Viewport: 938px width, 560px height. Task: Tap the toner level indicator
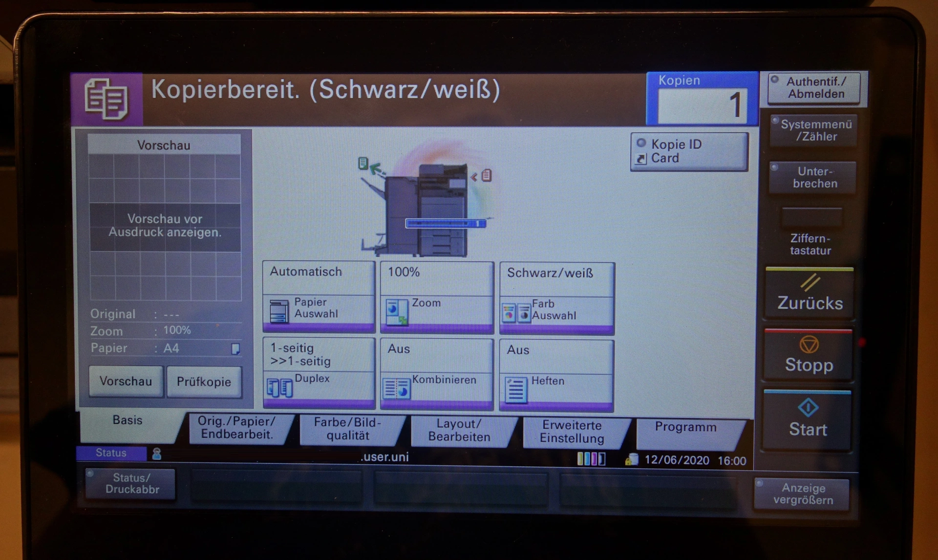[591, 459]
